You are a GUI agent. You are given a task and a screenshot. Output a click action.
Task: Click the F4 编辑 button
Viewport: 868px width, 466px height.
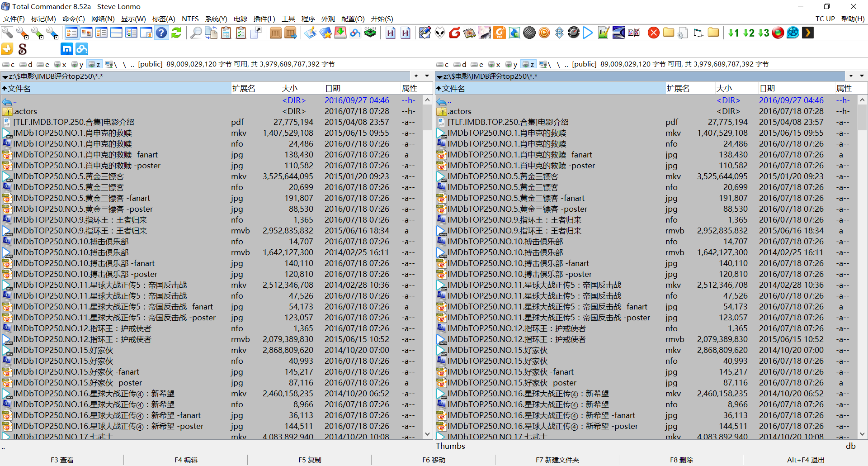click(186, 460)
